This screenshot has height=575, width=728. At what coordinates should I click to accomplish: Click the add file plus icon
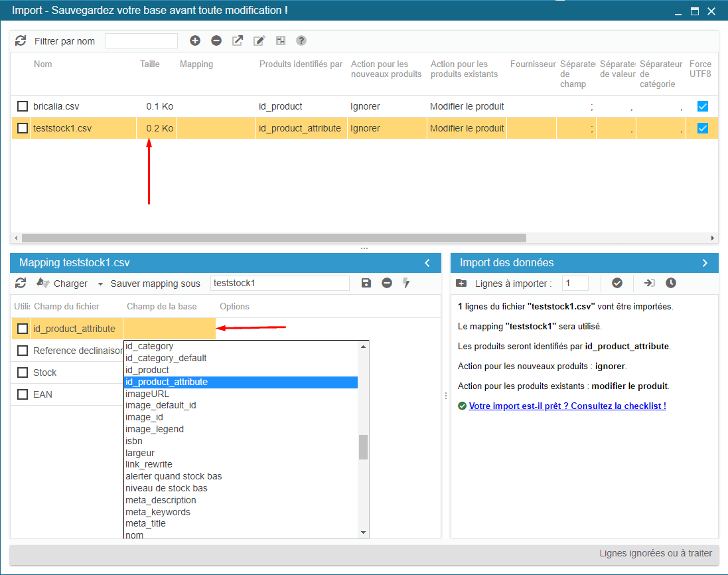pyautogui.click(x=195, y=41)
